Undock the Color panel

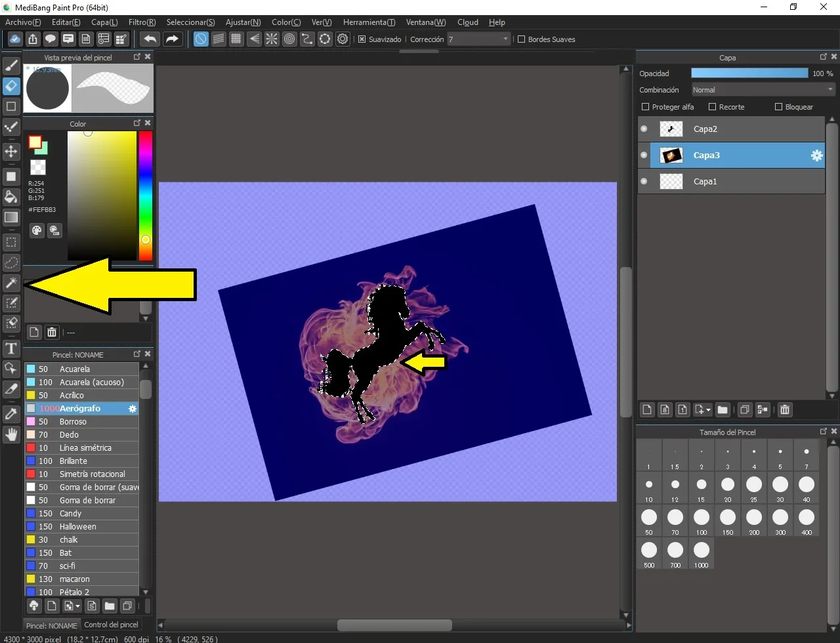pyautogui.click(x=137, y=123)
